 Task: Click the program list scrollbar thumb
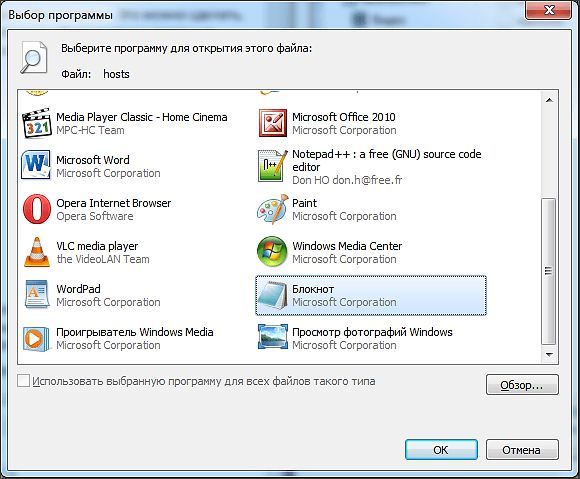[x=549, y=272]
